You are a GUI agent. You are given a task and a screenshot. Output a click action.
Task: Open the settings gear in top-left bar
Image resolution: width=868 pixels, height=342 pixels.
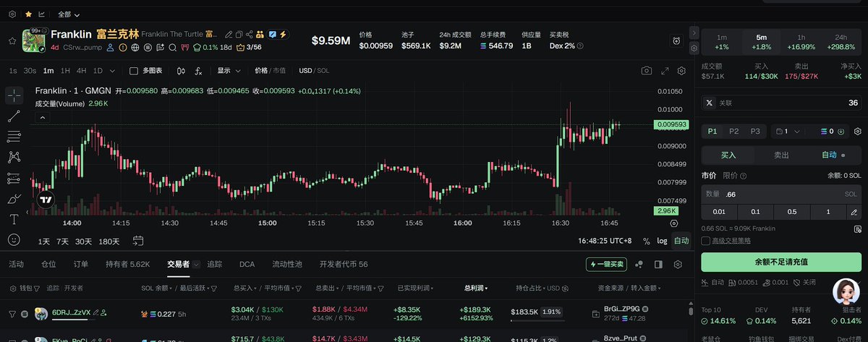(x=14, y=14)
